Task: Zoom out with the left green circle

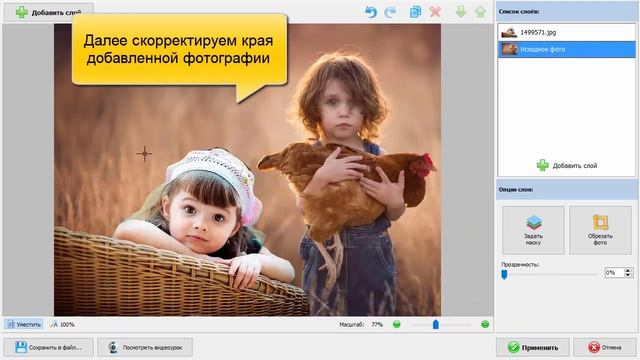Action: (x=396, y=324)
